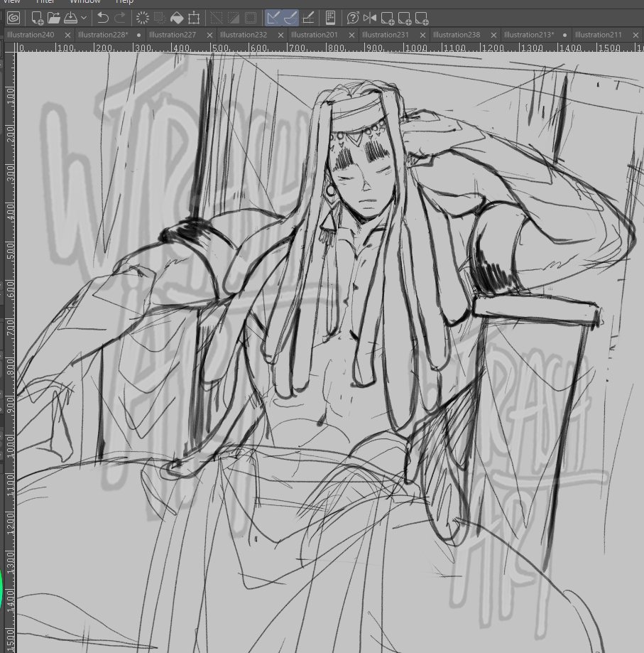Screen dimensions: 644x653
Task: Close the Illustration240 tab
Action: (x=67, y=35)
